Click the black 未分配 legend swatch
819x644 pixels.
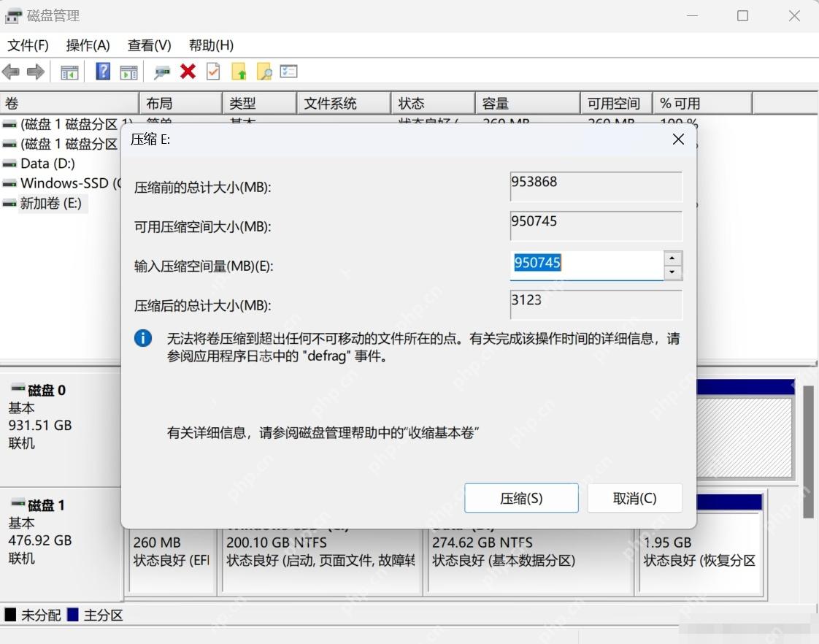(10, 615)
